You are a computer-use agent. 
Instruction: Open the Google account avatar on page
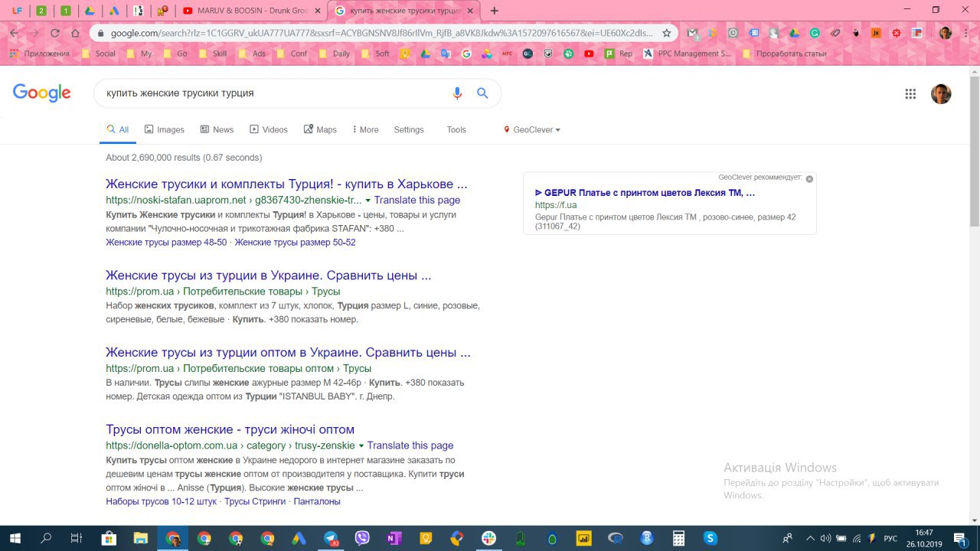tap(941, 93)
